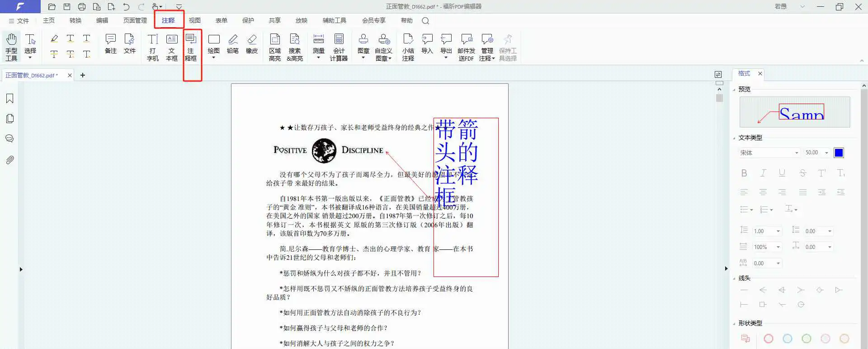Toggle Superscript in format panel
Screen dimensions: 868x349
[822, 173]
